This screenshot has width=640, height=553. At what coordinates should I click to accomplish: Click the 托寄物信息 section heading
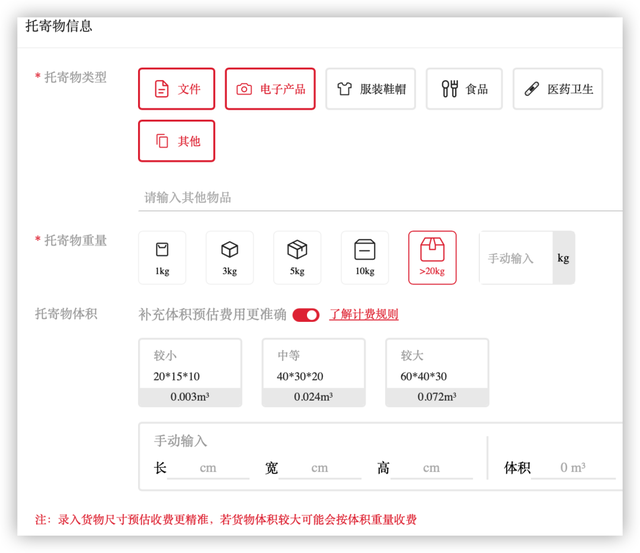59,26
